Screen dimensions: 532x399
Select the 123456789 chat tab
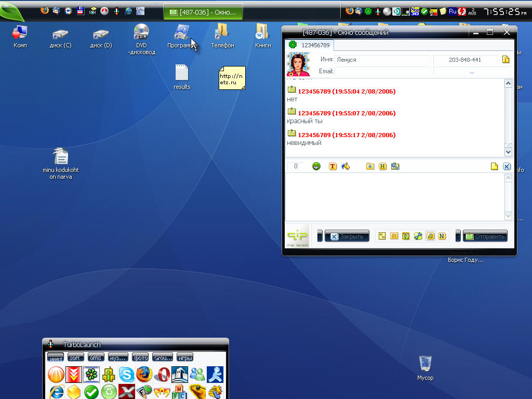point(309,45)
